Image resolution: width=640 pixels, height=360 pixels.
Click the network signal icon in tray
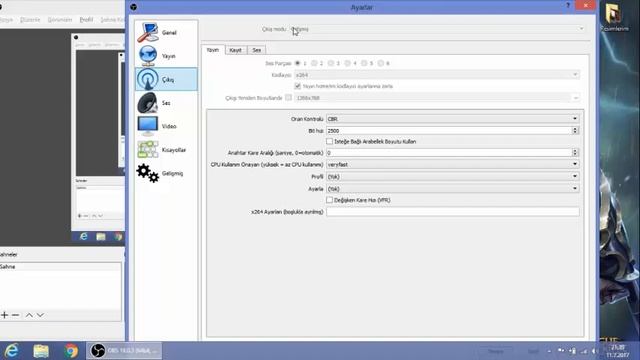(x=584, y=351)
